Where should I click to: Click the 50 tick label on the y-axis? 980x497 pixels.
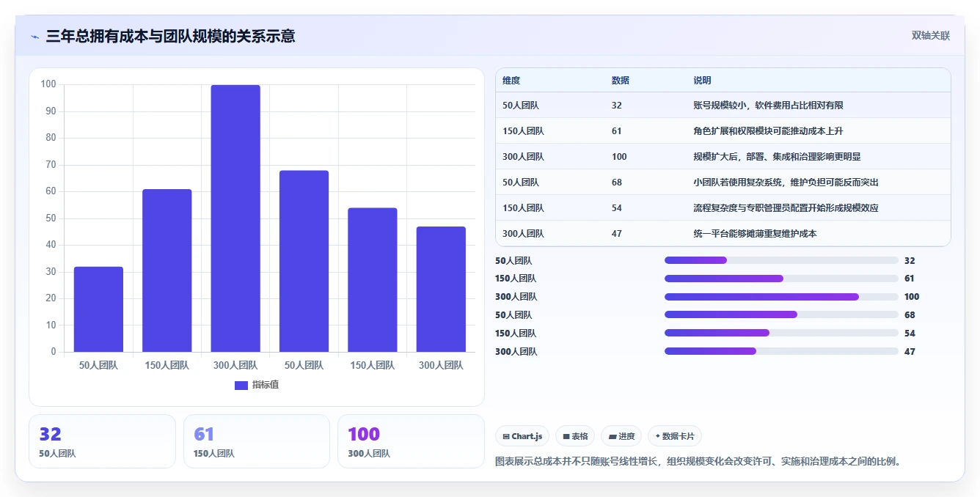pos(51,218)
